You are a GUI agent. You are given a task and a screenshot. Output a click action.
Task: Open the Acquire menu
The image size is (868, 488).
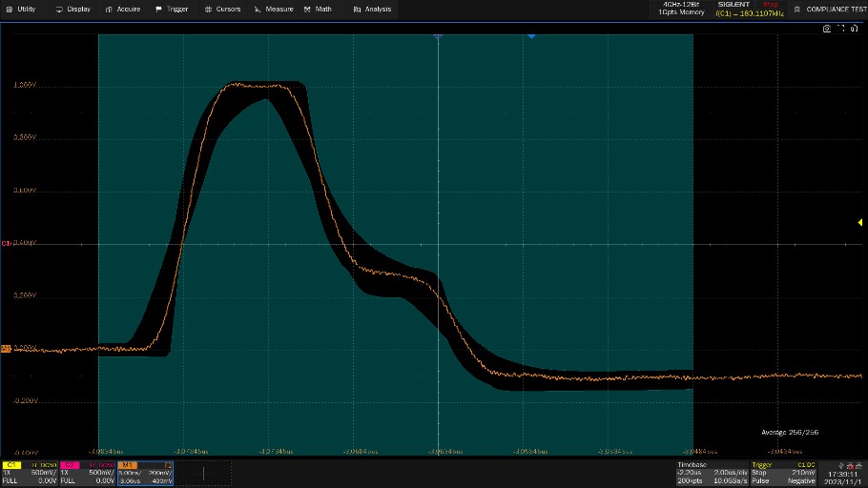click(x=123, y=9)
